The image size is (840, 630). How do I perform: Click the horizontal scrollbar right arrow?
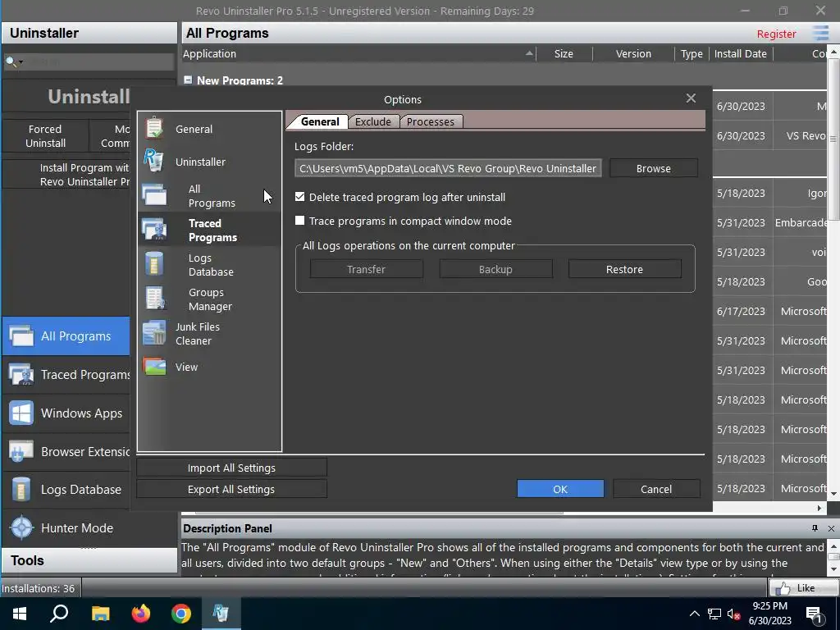(x=819, y=508)
